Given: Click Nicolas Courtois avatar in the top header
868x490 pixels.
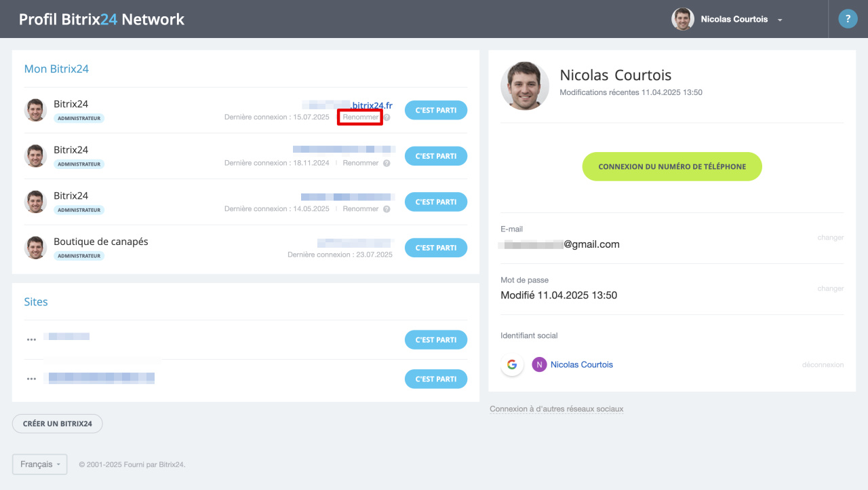Looking at the screenshot, I should click(x=683, y=19).
